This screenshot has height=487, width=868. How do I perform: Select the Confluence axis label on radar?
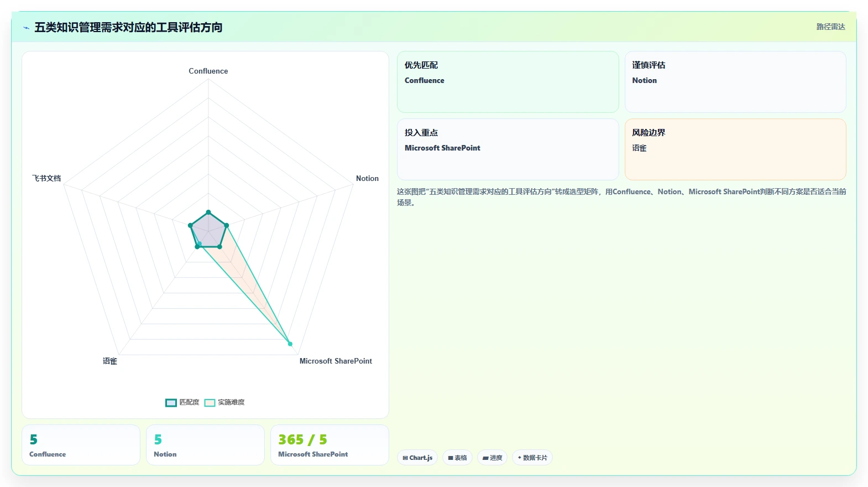tap(208, 71)
